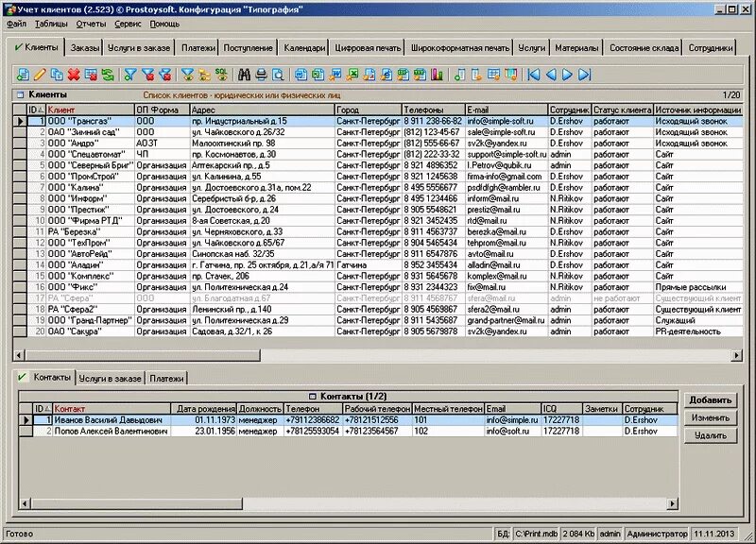Image resolution: width=756 pixels, height=544 pixels.
Task: Click the Удалить button
Action: [x=711, y=435]
